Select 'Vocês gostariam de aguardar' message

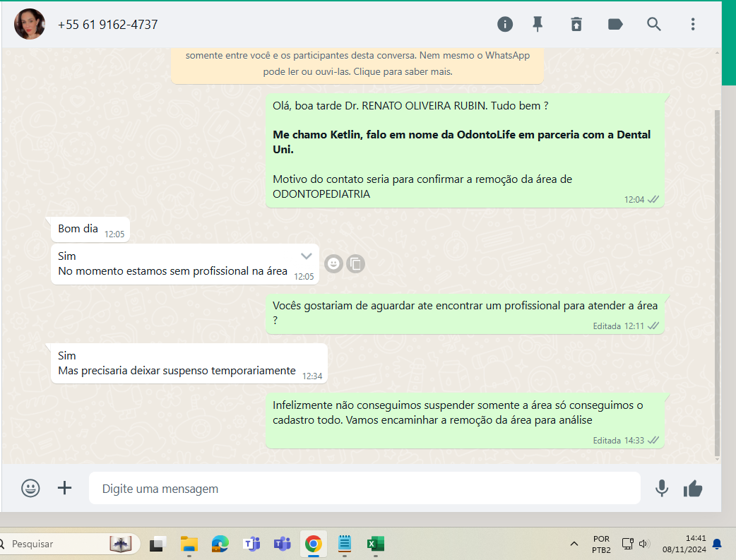click(x=465, y=314)
